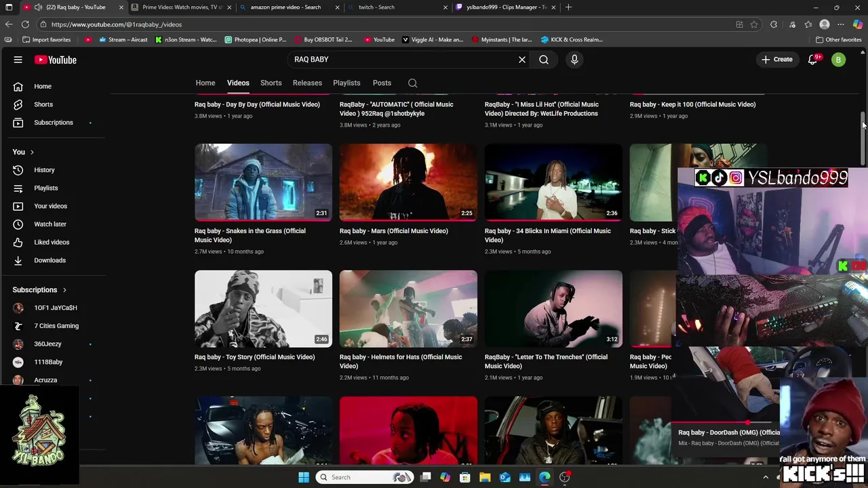Open Outlook from the taskbar

pos(505,477)
